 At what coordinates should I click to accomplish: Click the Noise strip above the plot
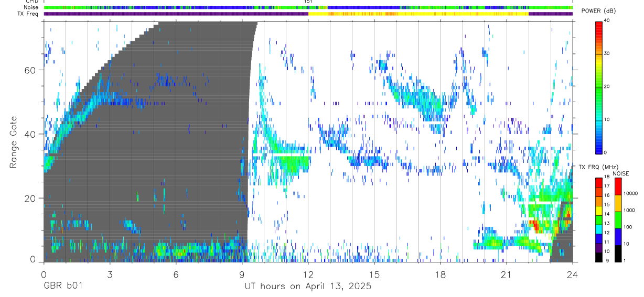[x=308, y=7]
